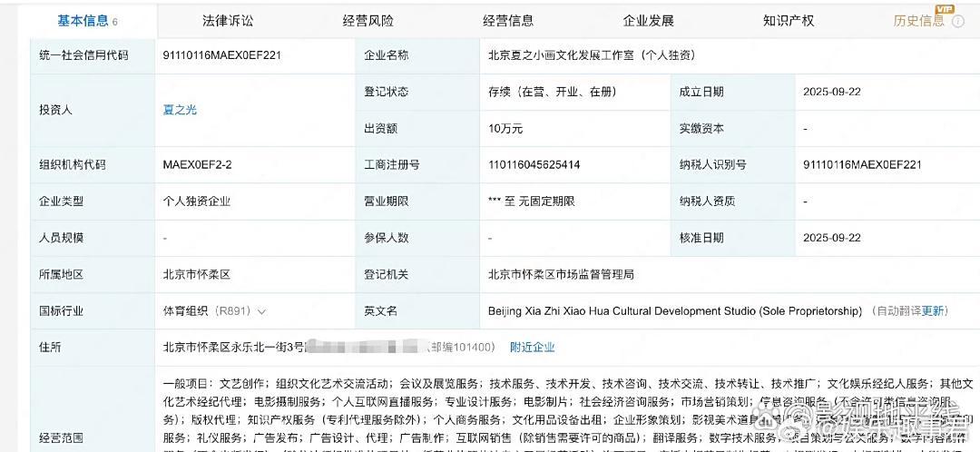The image size is (980, 452).
Task: Click the 工商注册号 field label
Action: [392, 165]
